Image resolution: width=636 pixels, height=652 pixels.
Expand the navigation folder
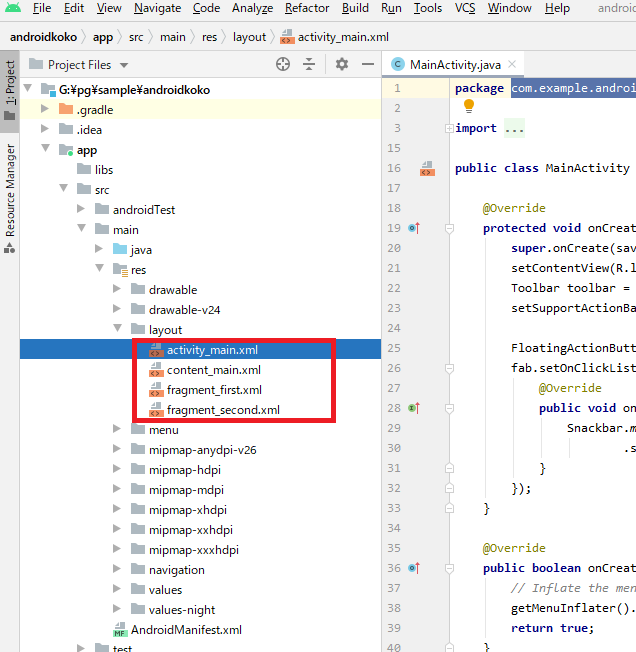[117, 568]
